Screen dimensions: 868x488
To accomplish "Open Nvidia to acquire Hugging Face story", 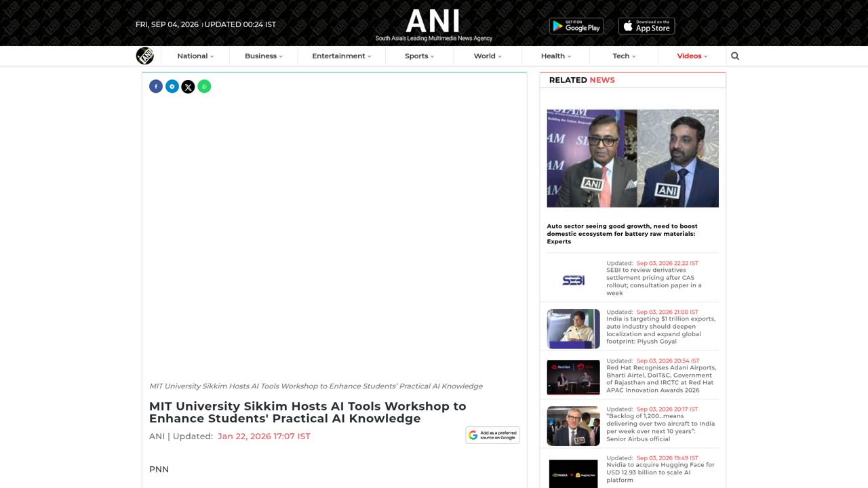I will pos(660,472).
